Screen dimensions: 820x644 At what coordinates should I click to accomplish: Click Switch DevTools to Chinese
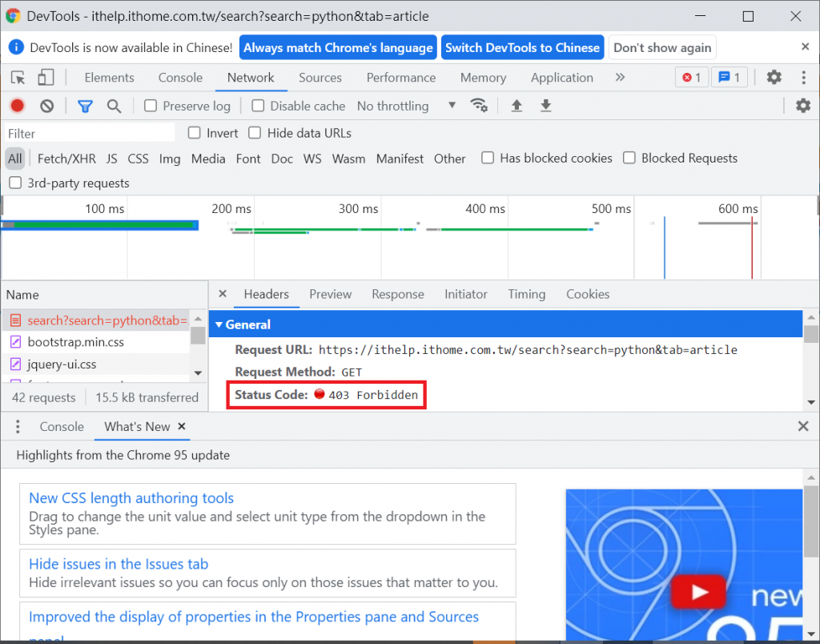coord(522,47)
